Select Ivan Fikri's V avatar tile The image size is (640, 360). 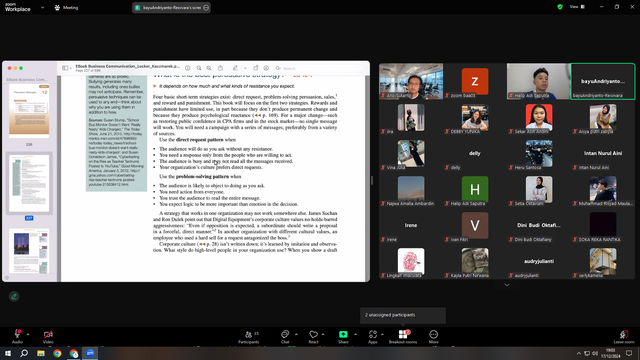475,225
